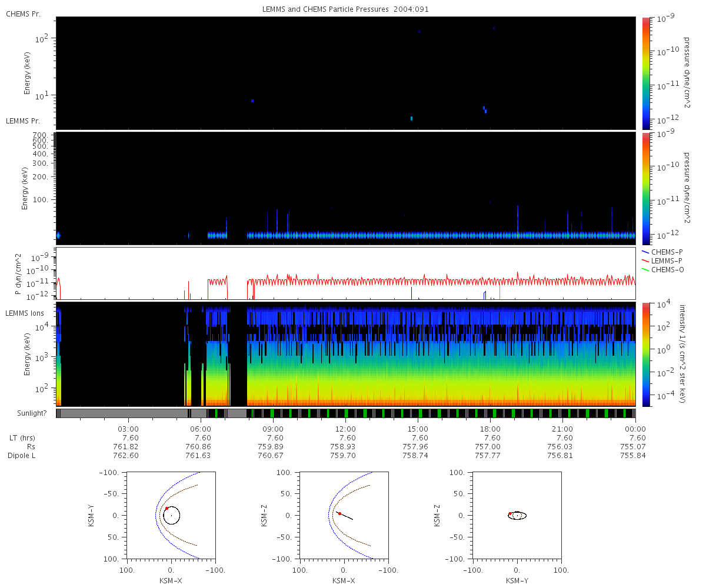Click the 21:00 time axis label
The image size is (706, 588).
[x=563, y=429]
